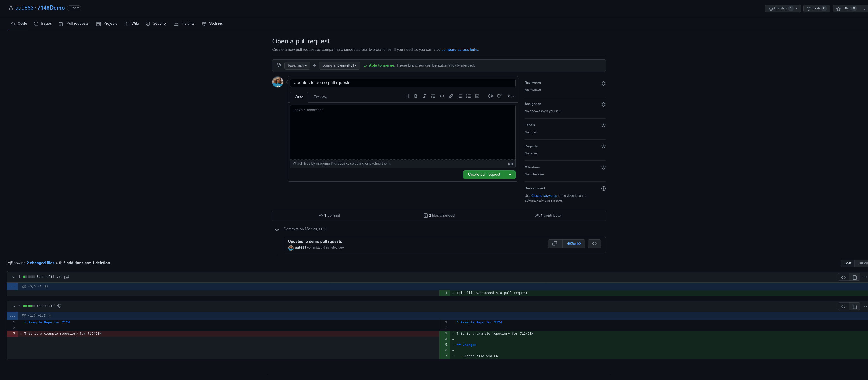Copy SecondFile.md path icon

click(x=67, y=277)
